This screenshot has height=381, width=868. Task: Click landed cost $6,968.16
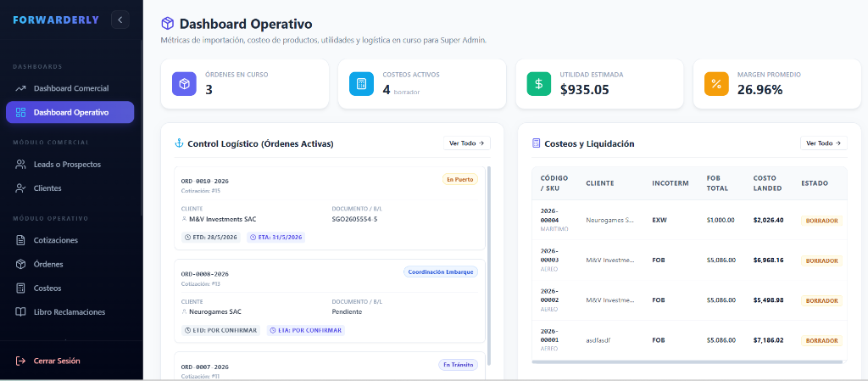tap(768, 260)
